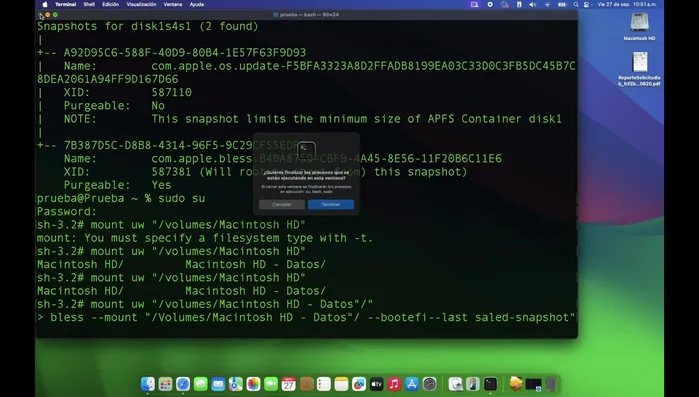This screenshot has width=699, height=397.
Task: Click XID value 587110
Action: click(172, 92)
